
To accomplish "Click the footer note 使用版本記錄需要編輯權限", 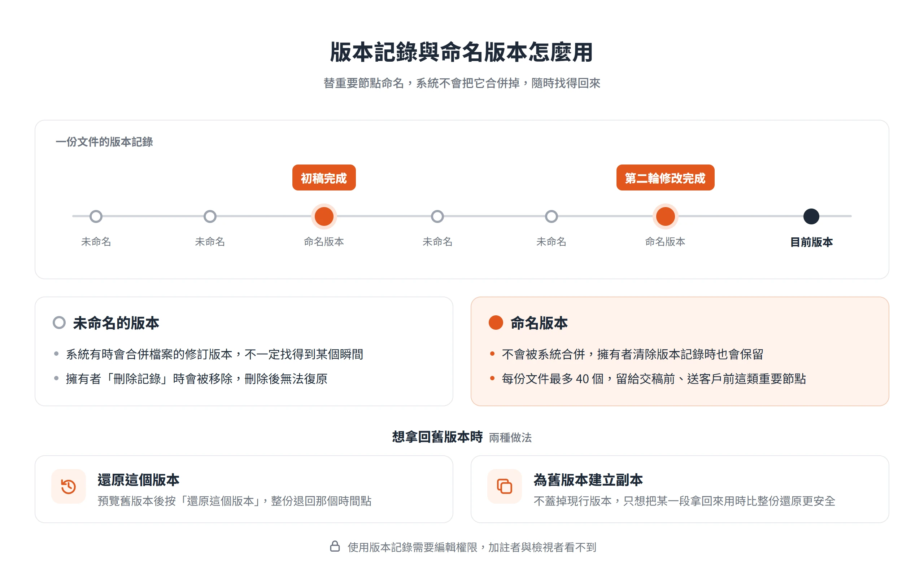I will point(472,547).
